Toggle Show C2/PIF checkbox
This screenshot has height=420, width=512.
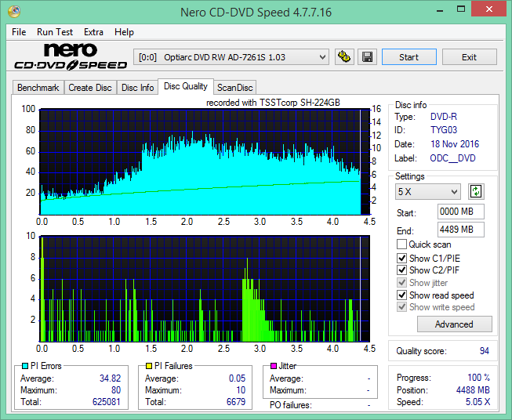[x=401, y=270]
